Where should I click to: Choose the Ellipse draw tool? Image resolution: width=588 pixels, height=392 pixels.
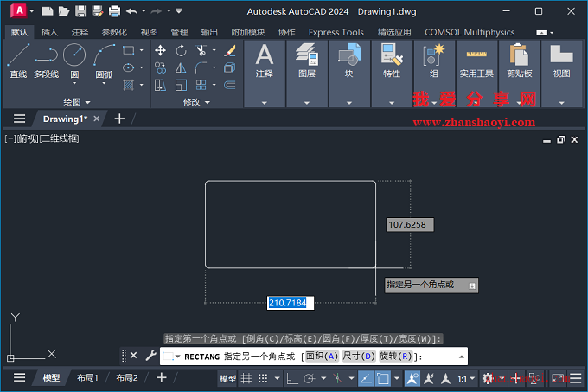129,67
